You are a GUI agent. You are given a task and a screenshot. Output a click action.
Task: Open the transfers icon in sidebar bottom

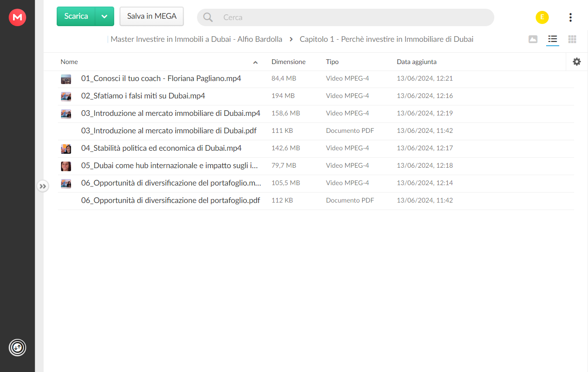[x=17, y=348]
